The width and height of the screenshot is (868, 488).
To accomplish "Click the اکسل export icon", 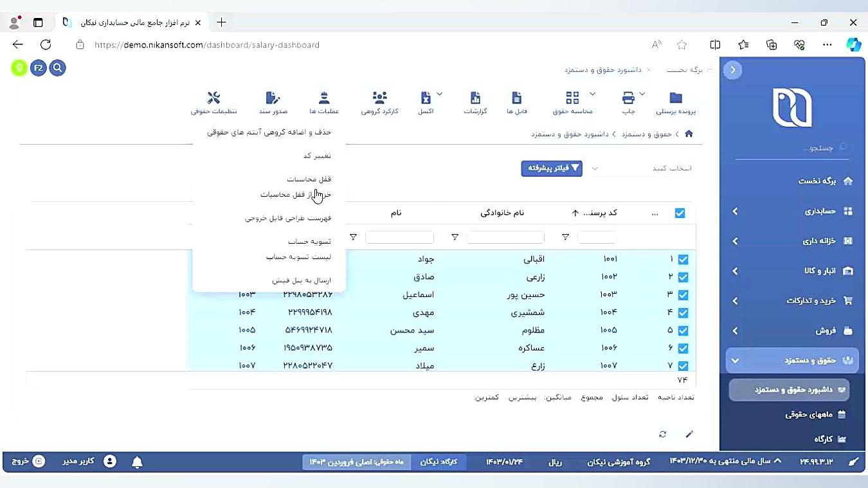I will 426,98.
